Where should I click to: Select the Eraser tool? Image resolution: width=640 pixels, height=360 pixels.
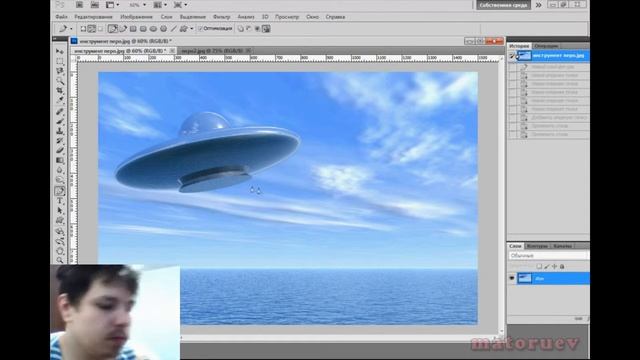click(60, 151)
